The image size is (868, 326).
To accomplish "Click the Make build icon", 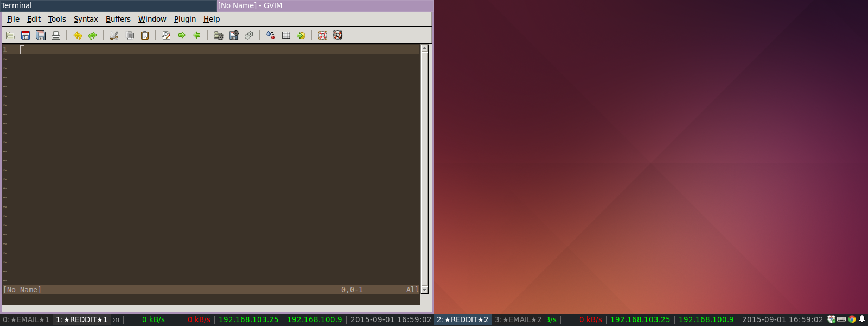I will [x=271, y=35].
